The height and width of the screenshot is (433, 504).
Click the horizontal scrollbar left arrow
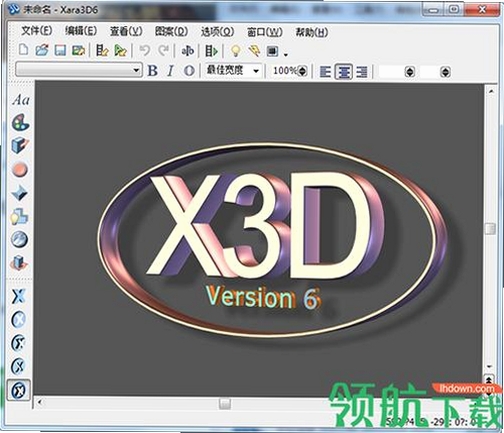[40, 403]
